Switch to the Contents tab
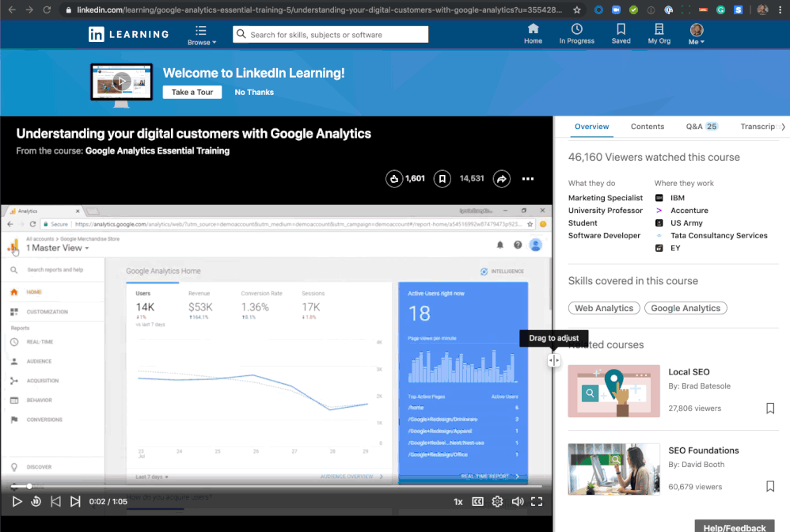Viewport: 790px width, 532px height. [647, 127]
